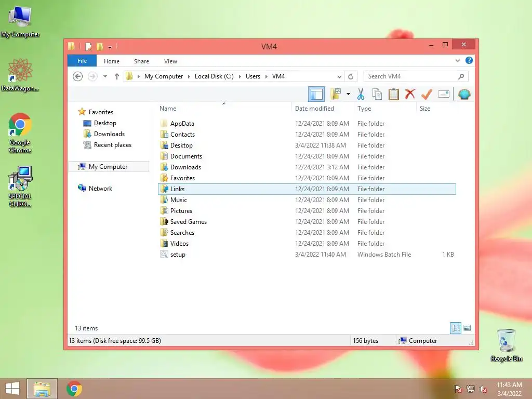Select Favorites in the navigation pane

coord(101,112)
